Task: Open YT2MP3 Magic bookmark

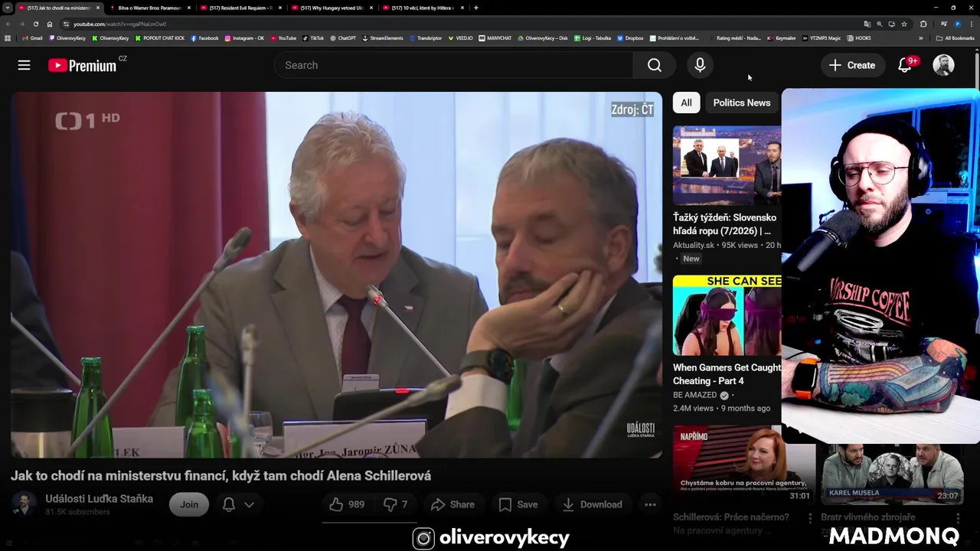Action: point(821,38)
